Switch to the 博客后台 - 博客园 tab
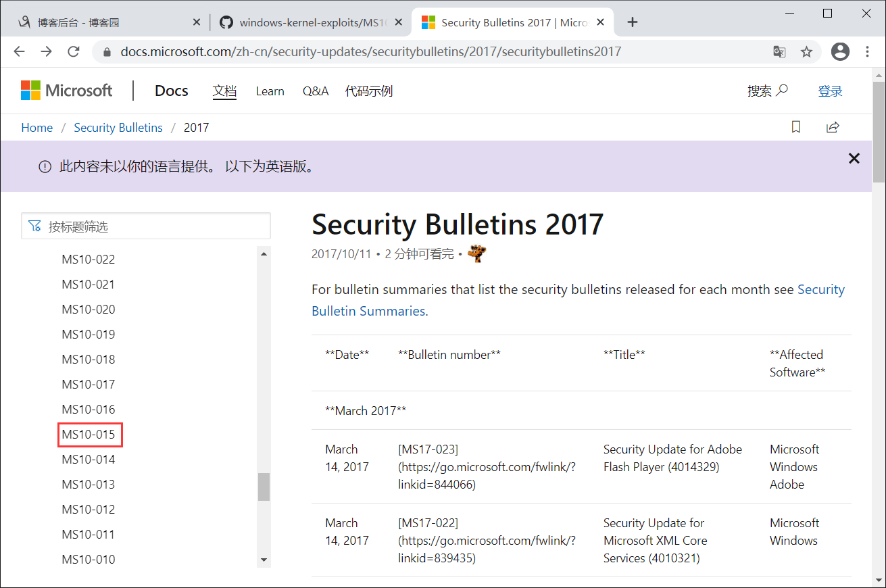Screen dimensions: 886x588 [x=108, y=22]
